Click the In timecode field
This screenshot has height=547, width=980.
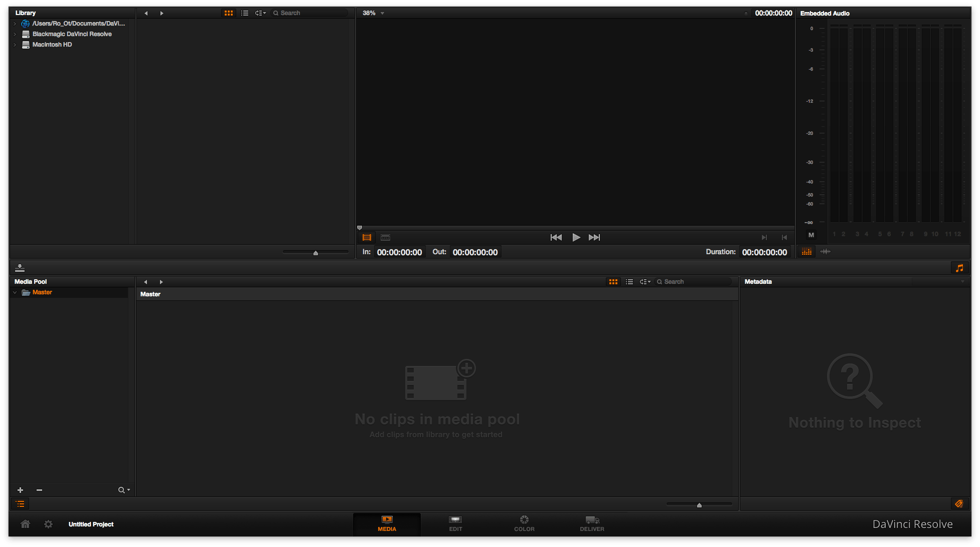coord(399,252)
